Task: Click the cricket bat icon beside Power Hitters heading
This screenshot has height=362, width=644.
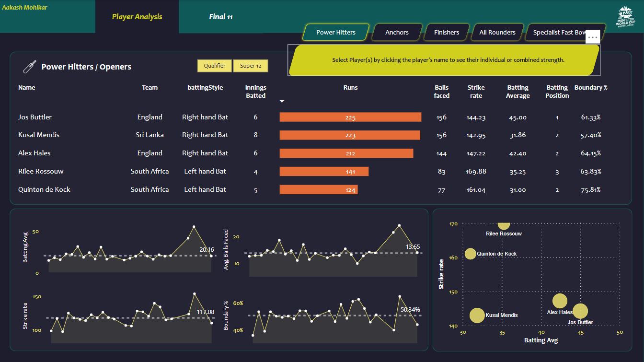Action: coord(29,66)
